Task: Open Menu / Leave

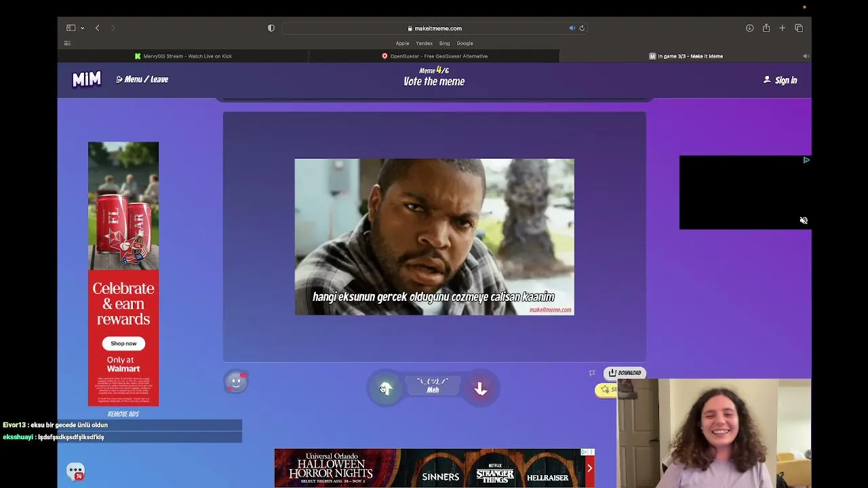Action: click(142, 79)
